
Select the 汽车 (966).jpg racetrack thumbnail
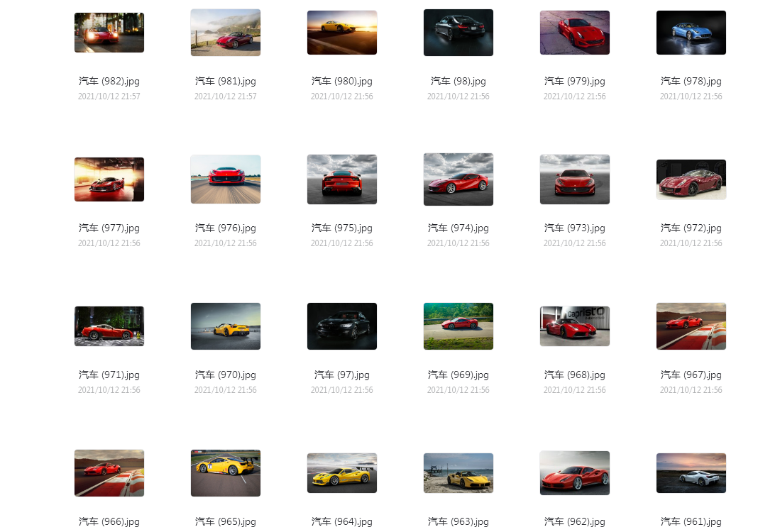tap(109, 473)
